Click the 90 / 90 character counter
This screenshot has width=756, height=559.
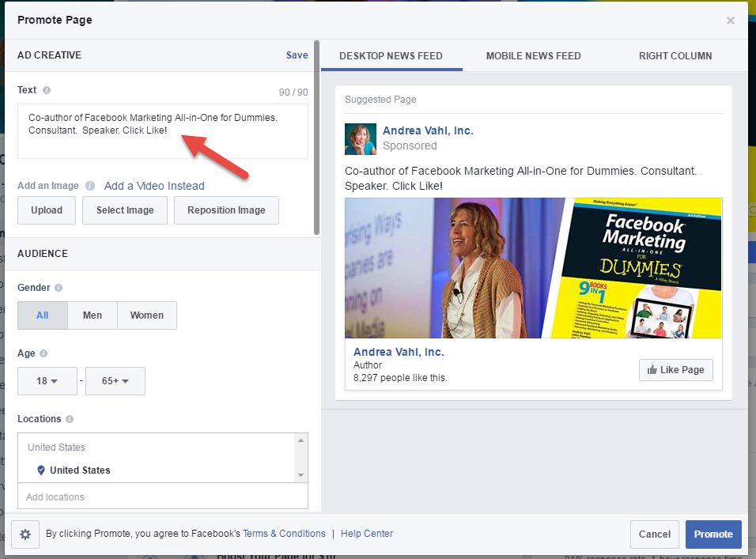coord(293,92)
